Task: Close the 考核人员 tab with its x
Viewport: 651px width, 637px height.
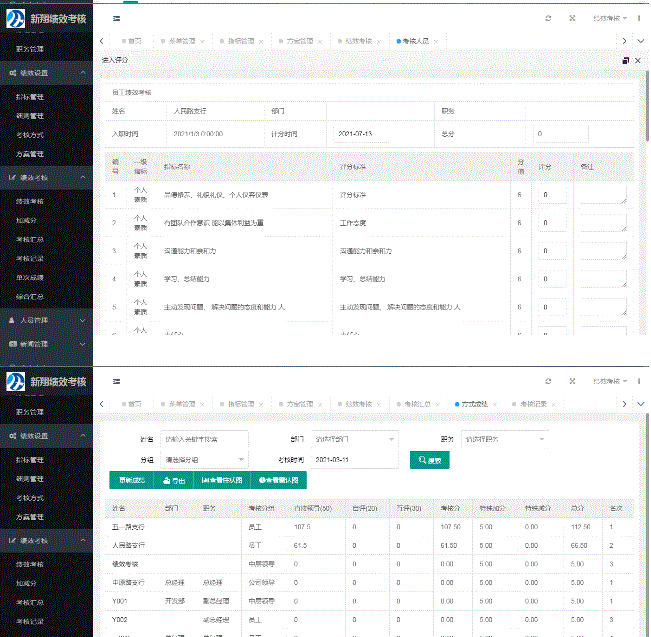Action: click(x=434, y=40)
